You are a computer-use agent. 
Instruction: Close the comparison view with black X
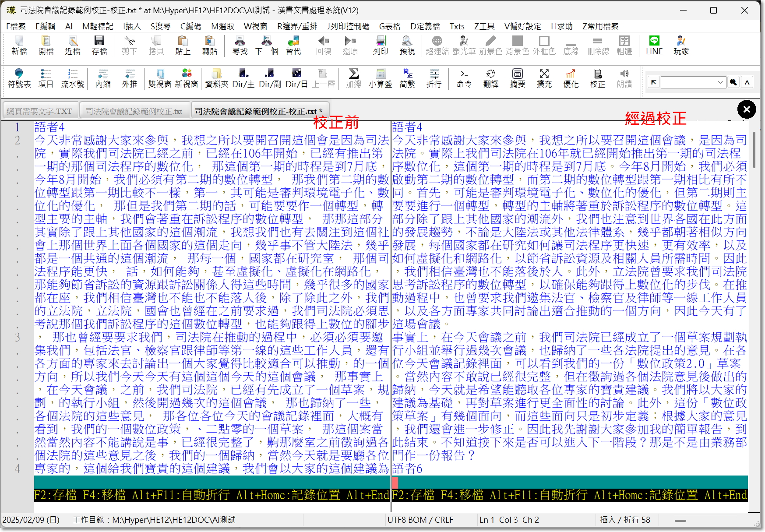point(747,109)
